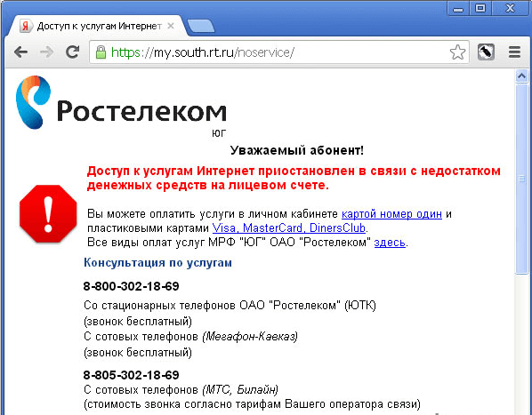This screenshot has height=415, width=532.
Task: Click the phone number 8-805-302-18-69
Action: (x=131, y=375)
